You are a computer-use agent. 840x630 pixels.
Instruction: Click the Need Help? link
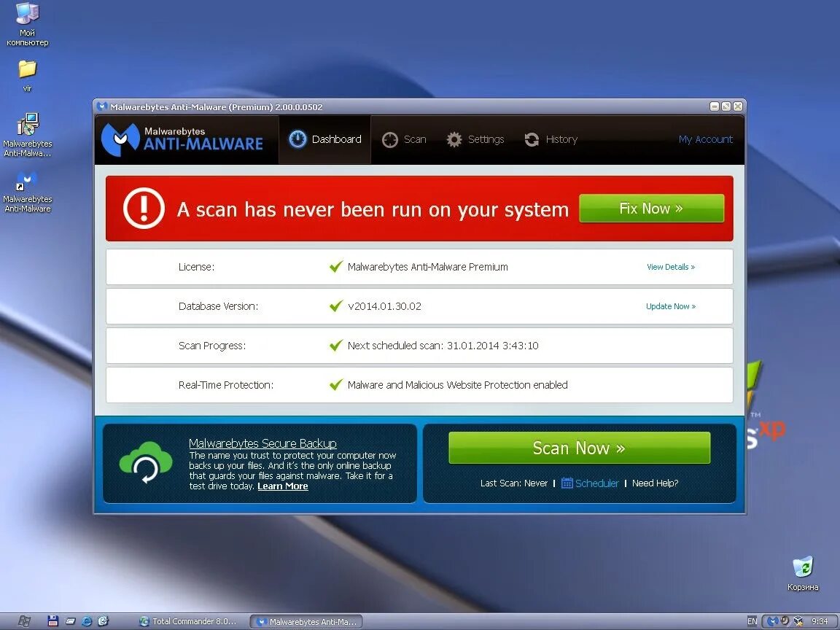[x=656, y=483]
